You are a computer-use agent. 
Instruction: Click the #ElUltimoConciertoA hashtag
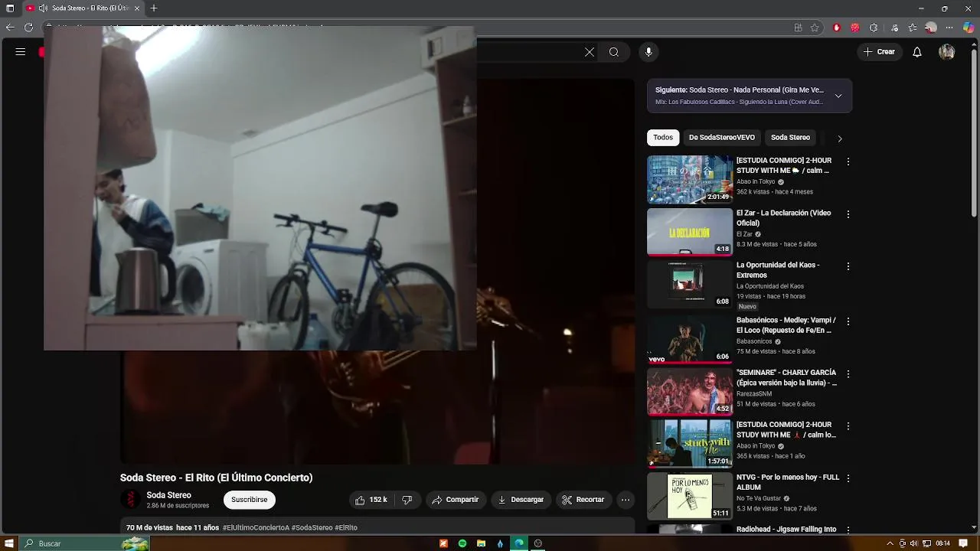pos(256,528)
